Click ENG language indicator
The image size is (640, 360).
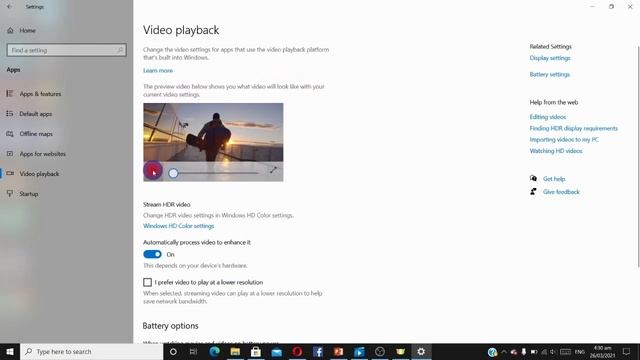pyautogui.click(x=580, y=352)
